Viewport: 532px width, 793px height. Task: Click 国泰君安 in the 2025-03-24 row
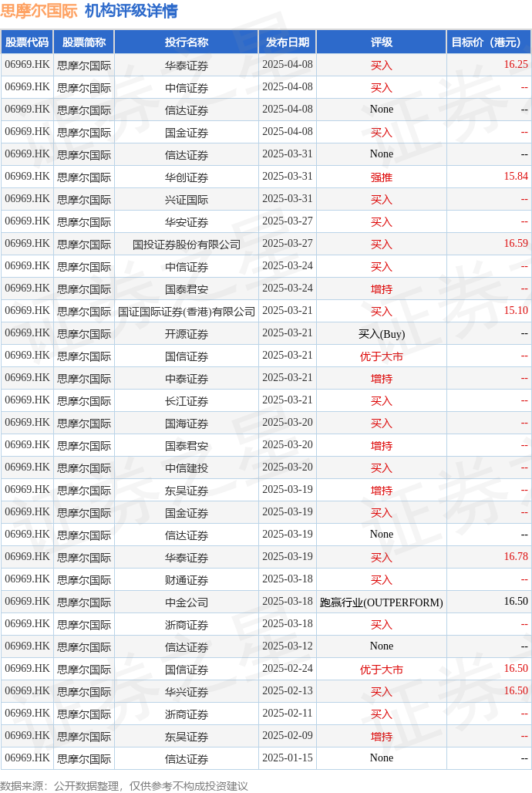pos(186,289)
